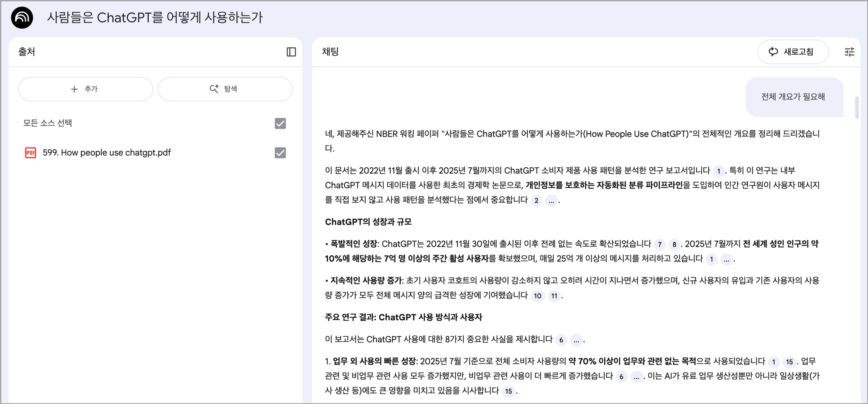Expand more citations after 사실을 제시합니다

[576, 340]
